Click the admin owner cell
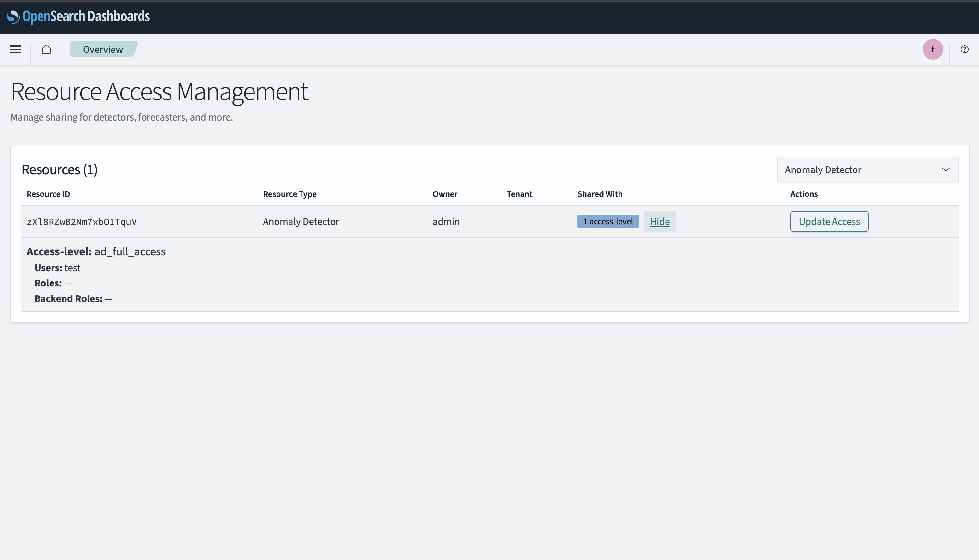This screenshot has width=979, height=560. (446, 222)
